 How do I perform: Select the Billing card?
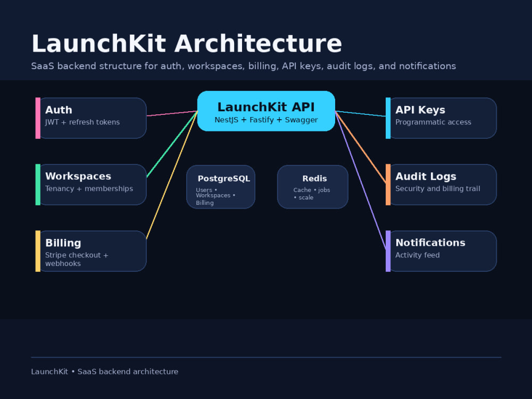[91, 251]
